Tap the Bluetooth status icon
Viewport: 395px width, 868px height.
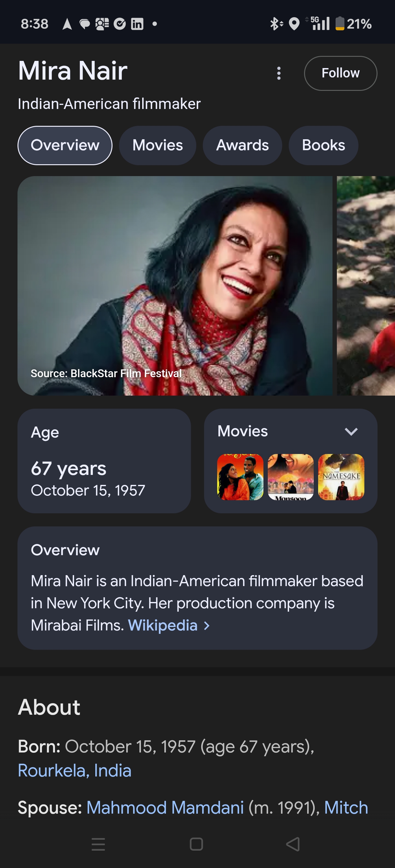tap(276, 24)
